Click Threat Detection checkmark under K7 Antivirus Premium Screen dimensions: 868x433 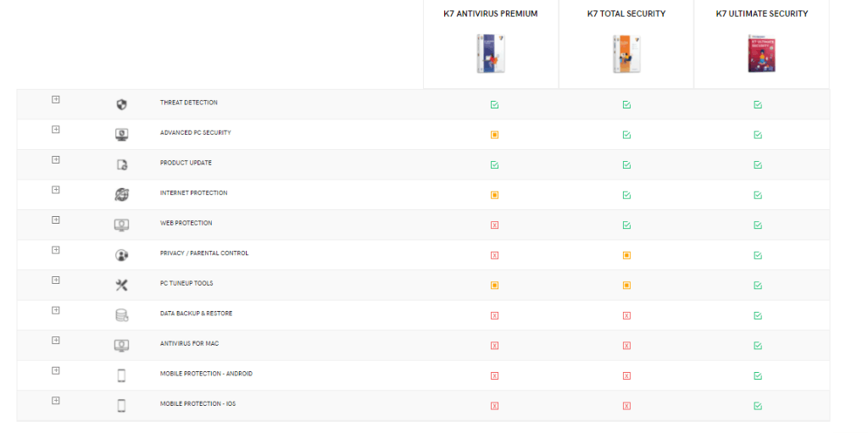click(x=494, y=105)
